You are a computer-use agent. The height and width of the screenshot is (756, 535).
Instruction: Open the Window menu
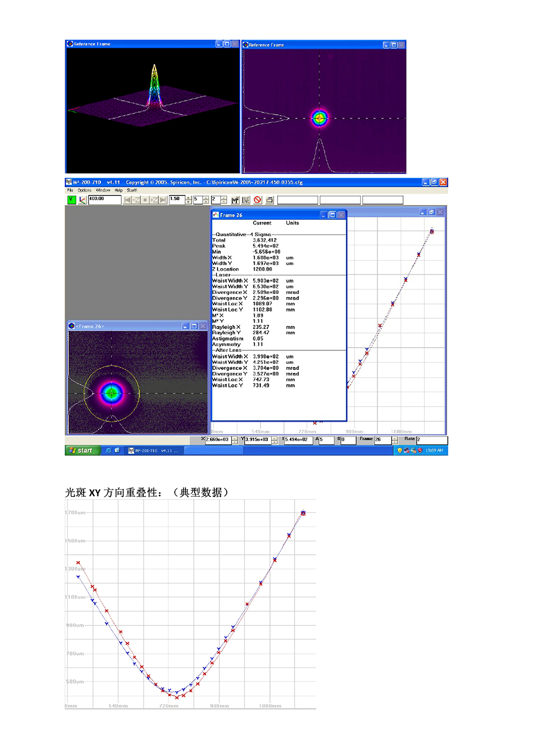point(103,190)
